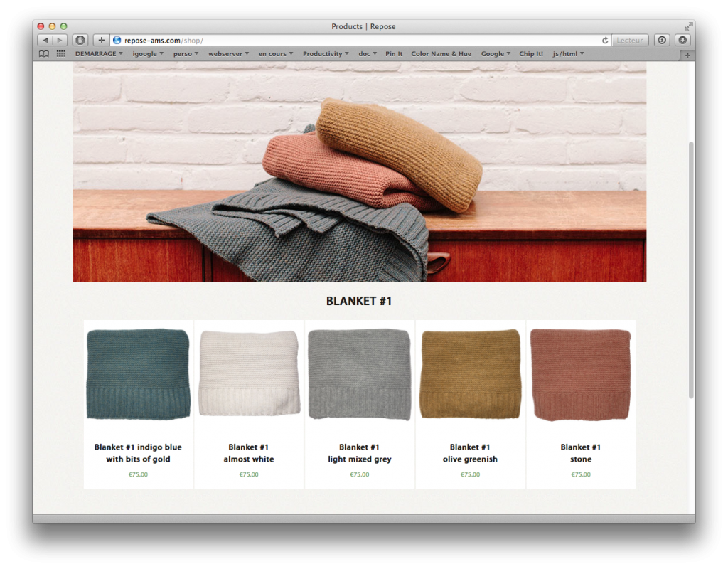Screen dimensions: 728x569
Task: Click the browser forward arrow button
Action: point(60,41)
